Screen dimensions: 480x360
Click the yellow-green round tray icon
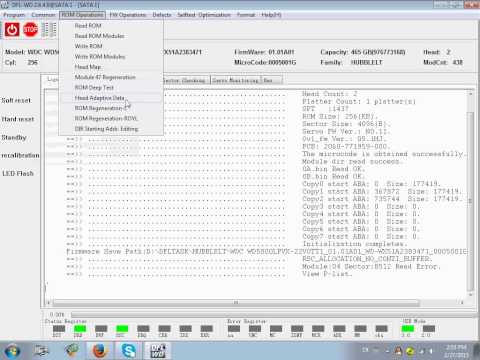tap(410, 351)
